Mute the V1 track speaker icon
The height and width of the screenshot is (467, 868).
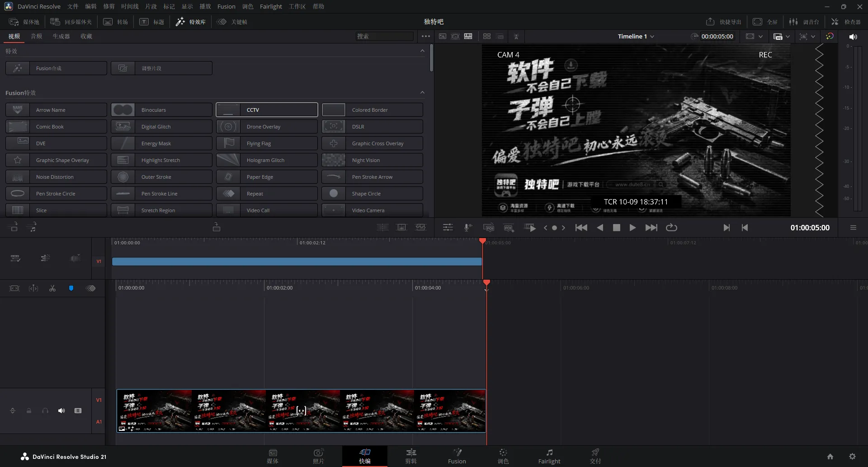click(61, 411)
